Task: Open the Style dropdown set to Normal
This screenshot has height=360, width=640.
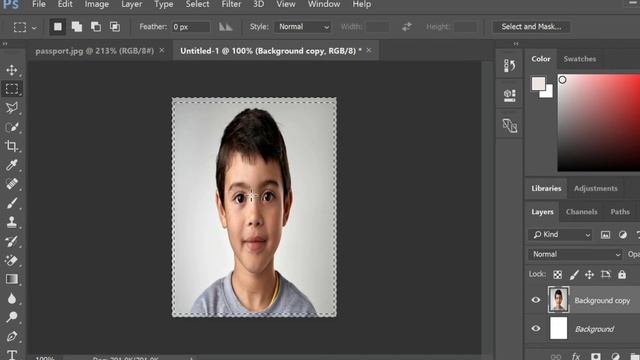Action: click(x=302, y=27)
